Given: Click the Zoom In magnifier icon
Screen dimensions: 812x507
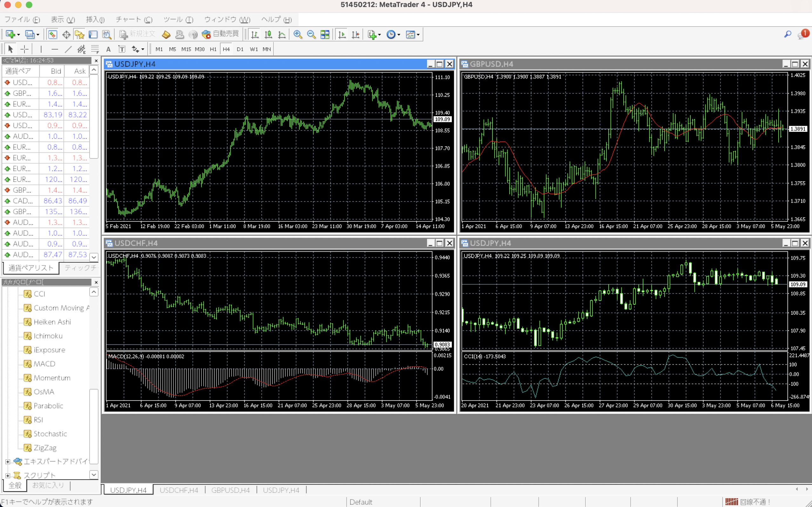Looking at the screenshot, I should pyautogui.click(x=297, y=35).
